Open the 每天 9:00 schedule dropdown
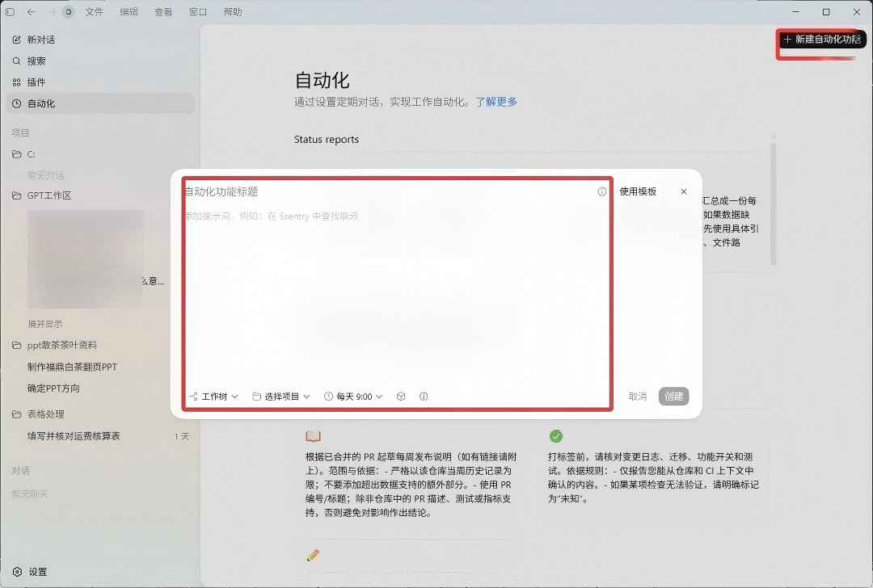 tap(353, 397)
